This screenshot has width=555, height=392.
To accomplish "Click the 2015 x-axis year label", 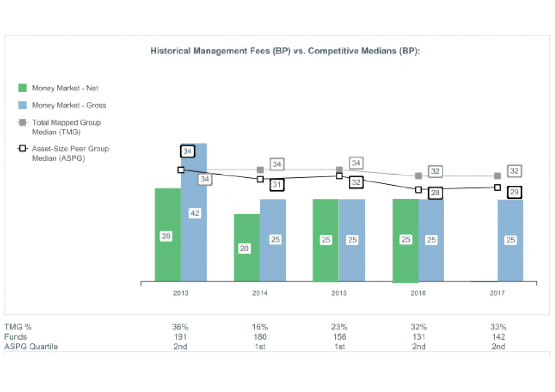I will [339, 293].
